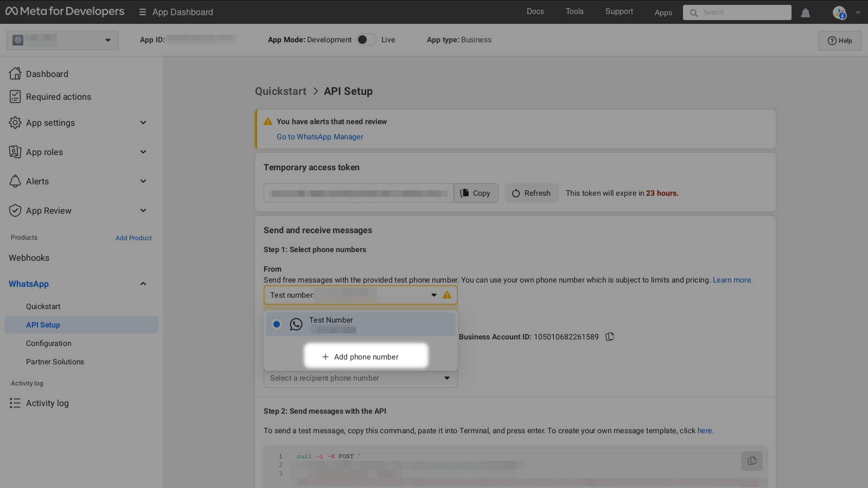Click the Help button

840,41
